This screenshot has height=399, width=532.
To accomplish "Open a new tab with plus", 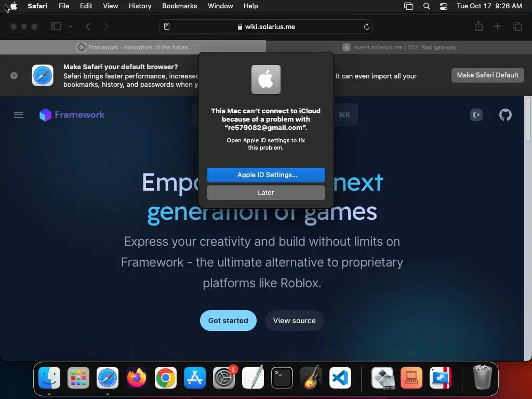I will pos(497,26).
